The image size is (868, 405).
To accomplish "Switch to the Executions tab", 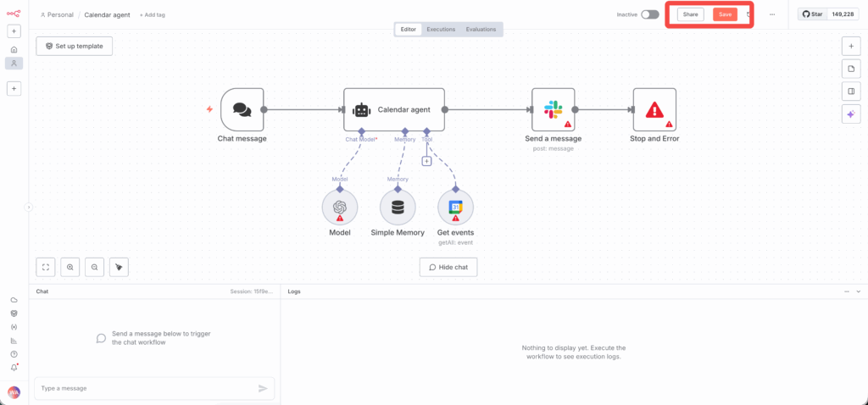I will click(441, 30).
